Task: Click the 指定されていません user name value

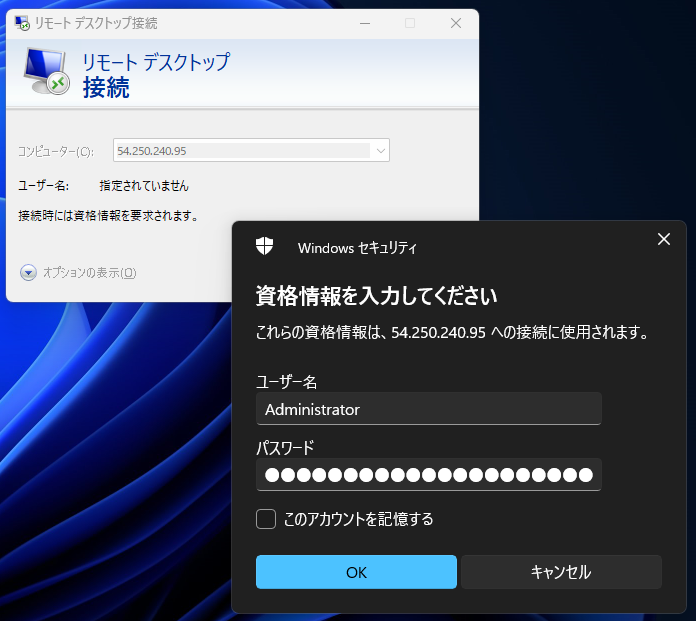Action: (x=144, y=186)
